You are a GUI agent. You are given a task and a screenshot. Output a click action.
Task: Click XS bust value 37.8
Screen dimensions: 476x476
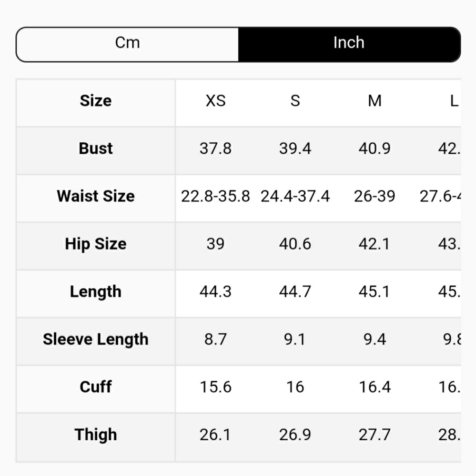coord(215,149)
